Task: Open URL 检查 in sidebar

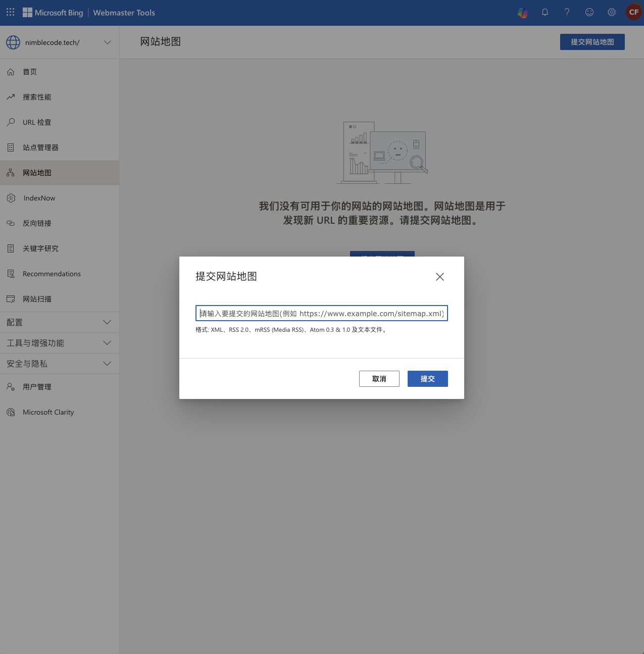Action: tap(37, 122)
